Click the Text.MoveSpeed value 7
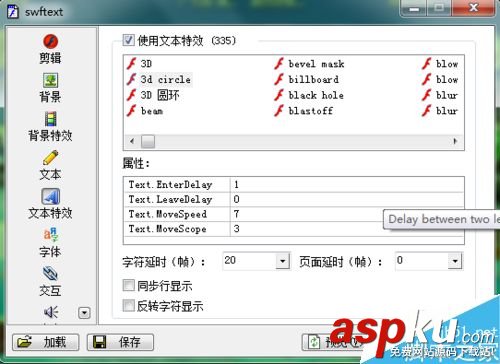The width and height of the screenshot is (500, 364). (236, 214)
